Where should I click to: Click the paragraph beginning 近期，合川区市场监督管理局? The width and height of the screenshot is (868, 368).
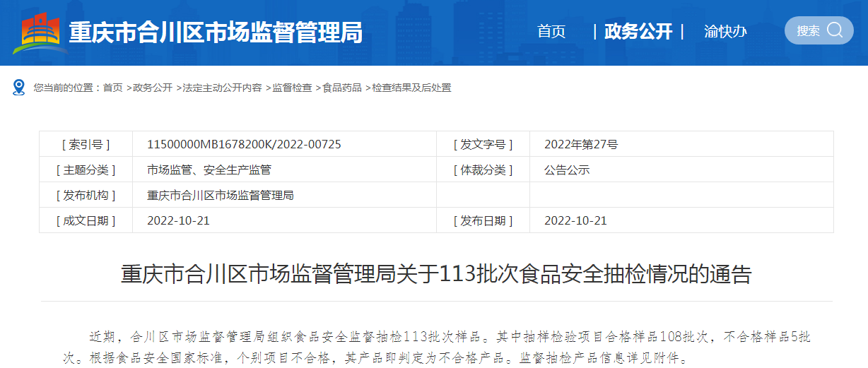[436, 347]
